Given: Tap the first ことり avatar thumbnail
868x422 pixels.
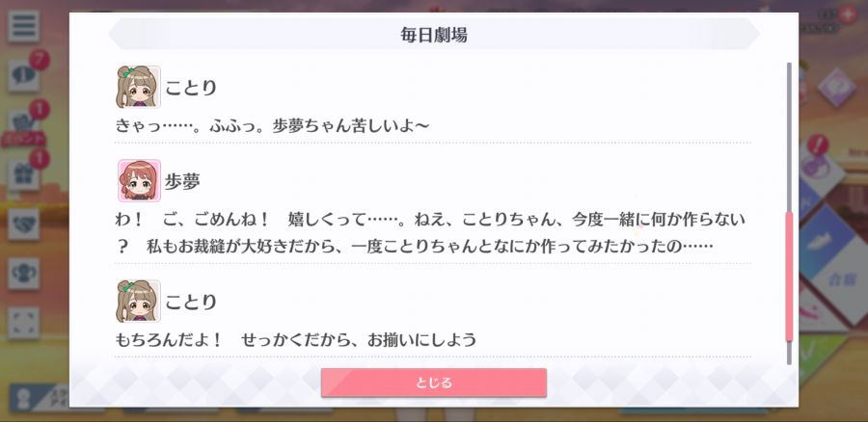Looking at the screenshot, I should [138, 87].
